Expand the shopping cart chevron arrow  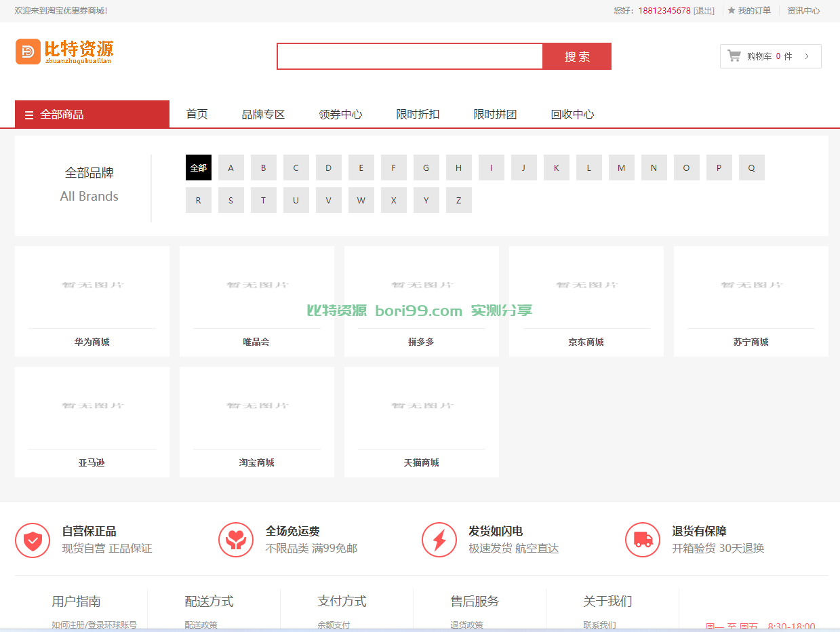click(x=807, y=56)
